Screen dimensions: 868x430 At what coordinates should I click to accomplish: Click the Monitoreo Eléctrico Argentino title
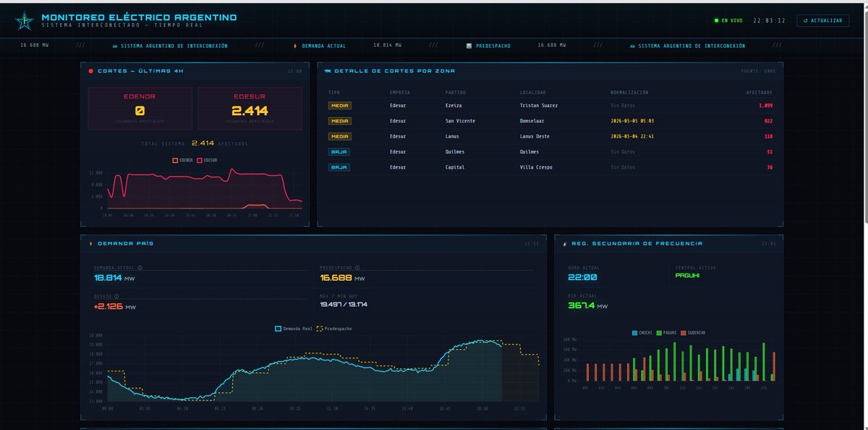(x=139, y=17)
